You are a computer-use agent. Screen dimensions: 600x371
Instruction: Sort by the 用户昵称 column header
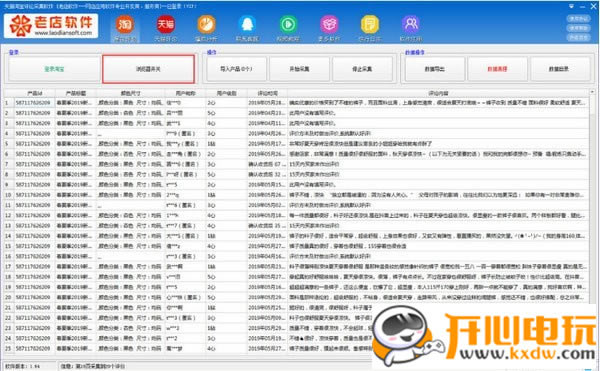point(185,93)
